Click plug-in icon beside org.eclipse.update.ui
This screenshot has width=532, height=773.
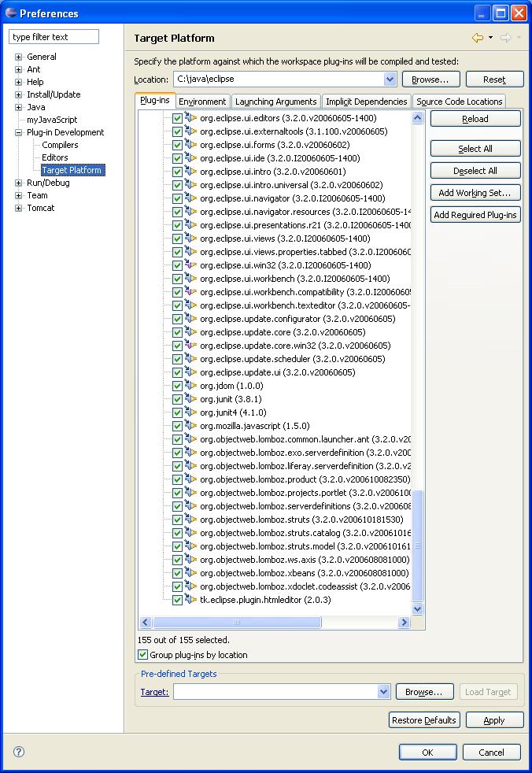pos(190,372)
